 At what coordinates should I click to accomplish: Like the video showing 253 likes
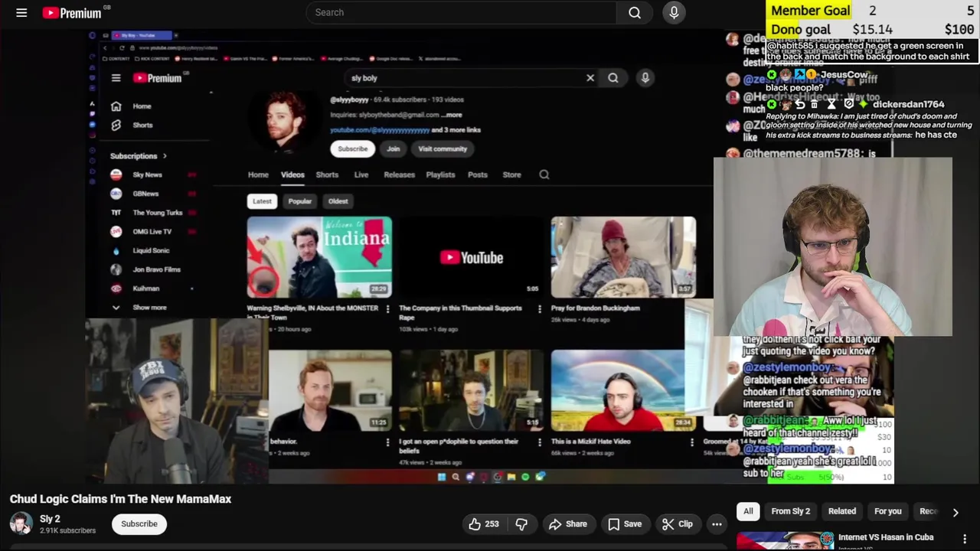click(x=484, y=524)
